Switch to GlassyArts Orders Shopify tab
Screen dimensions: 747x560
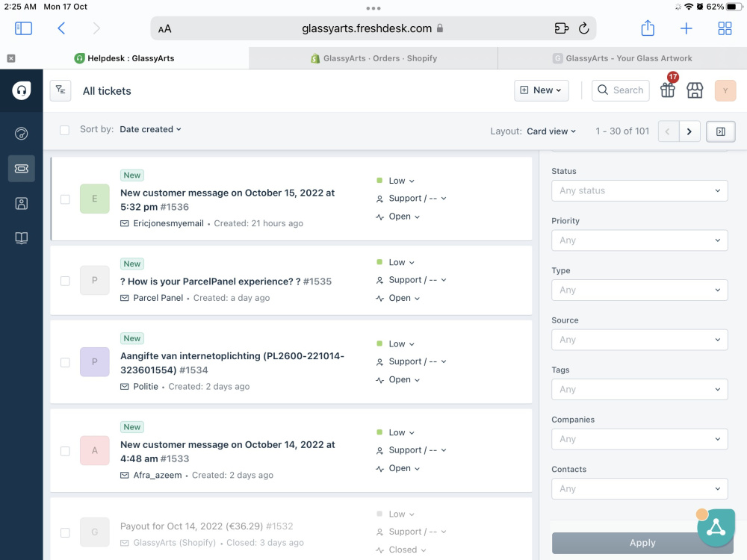click(373, 58)
